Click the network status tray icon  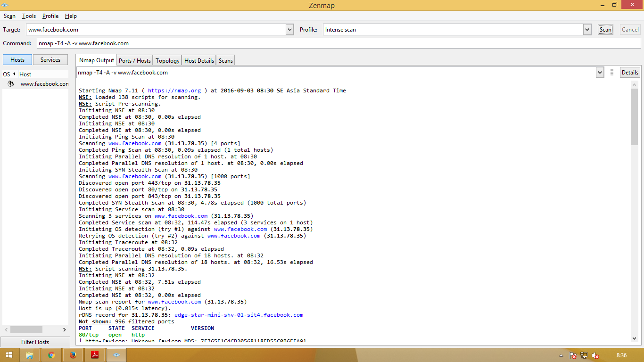coord(584,355)
